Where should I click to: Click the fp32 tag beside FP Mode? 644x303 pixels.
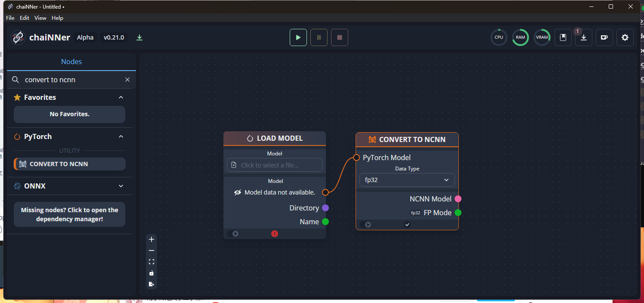[x=415, y=213]
